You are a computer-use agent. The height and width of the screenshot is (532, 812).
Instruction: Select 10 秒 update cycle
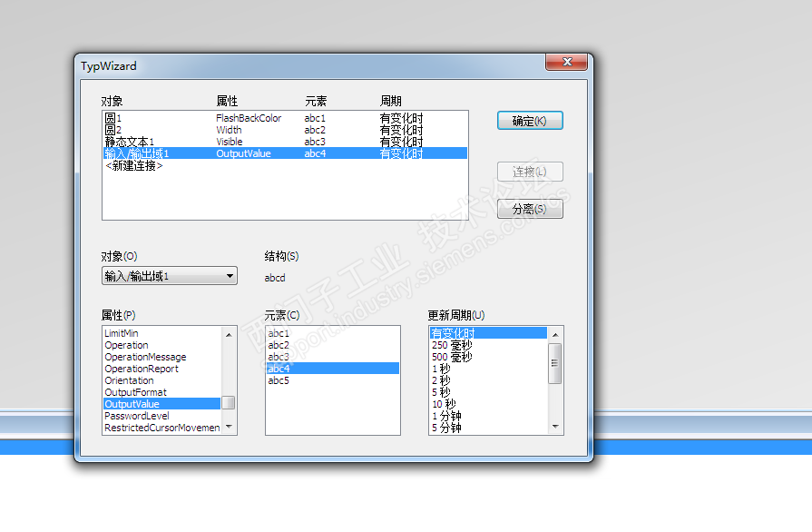pyautogui.click(x=488, y=404)
